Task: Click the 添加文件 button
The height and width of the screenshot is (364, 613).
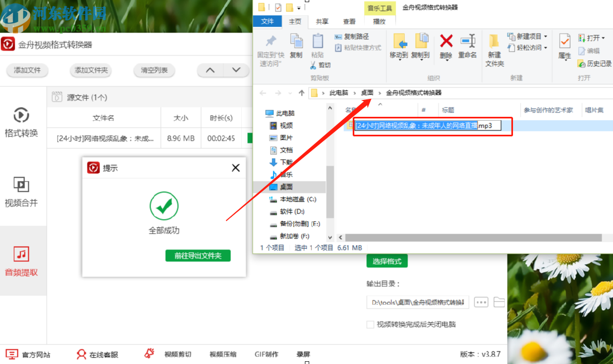Action: [x=27, y=71]
